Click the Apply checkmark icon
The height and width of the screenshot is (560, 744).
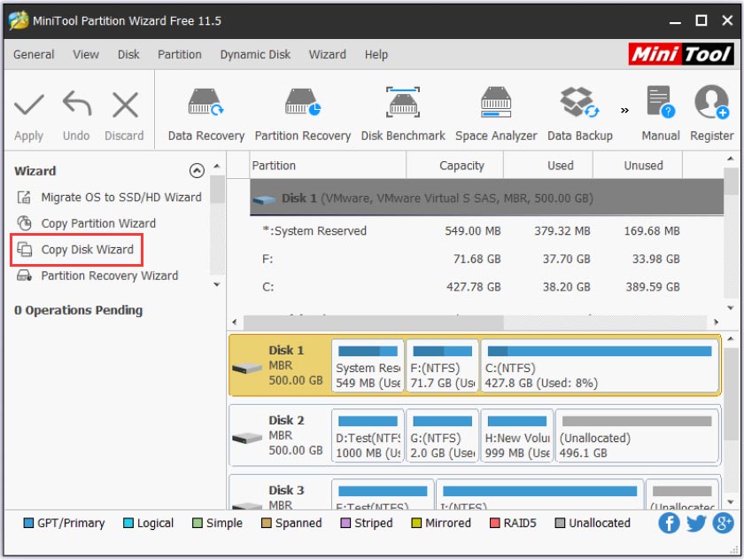(x=29, y=105)
